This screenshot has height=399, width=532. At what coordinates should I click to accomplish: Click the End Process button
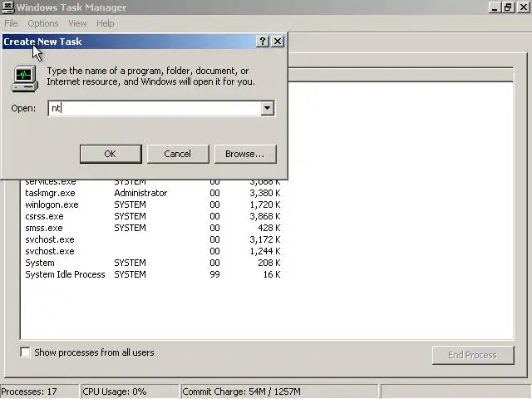(473, 355)
